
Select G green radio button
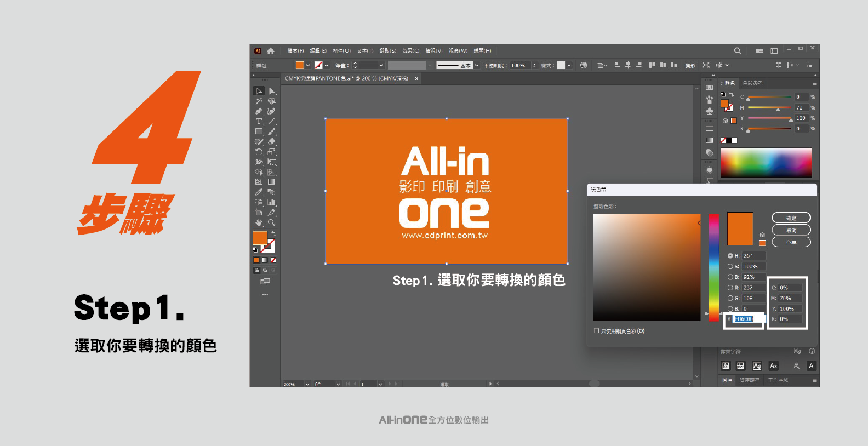(x=730, y=298)
